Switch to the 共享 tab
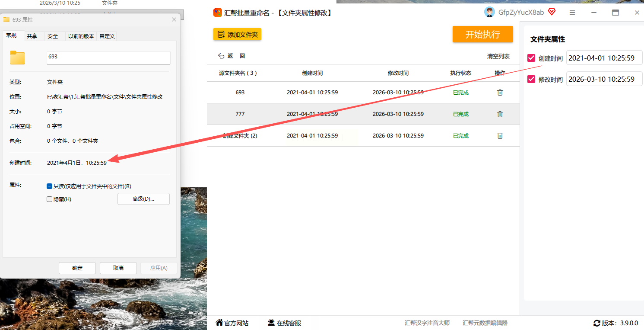The image size is (644, 330). click(32, 36)
